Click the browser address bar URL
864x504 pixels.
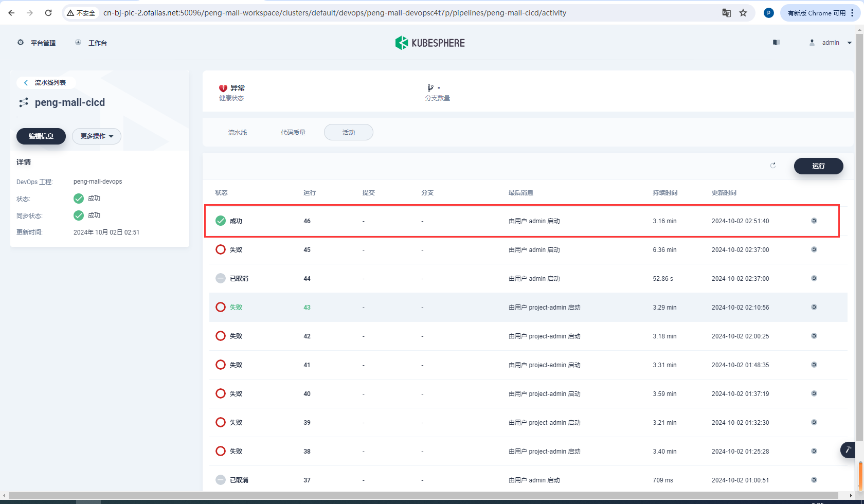pyautogui.click(x=334, y=13)
